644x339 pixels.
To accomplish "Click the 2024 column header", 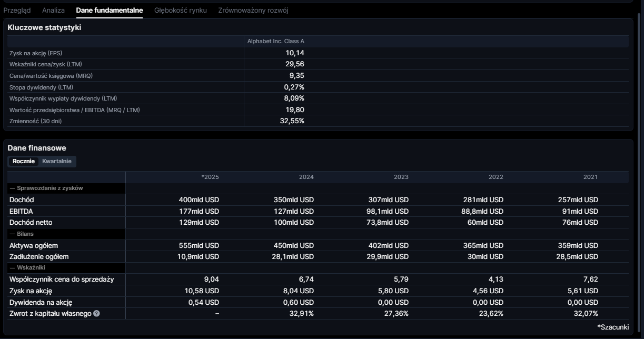I will [x=306, y=177].
